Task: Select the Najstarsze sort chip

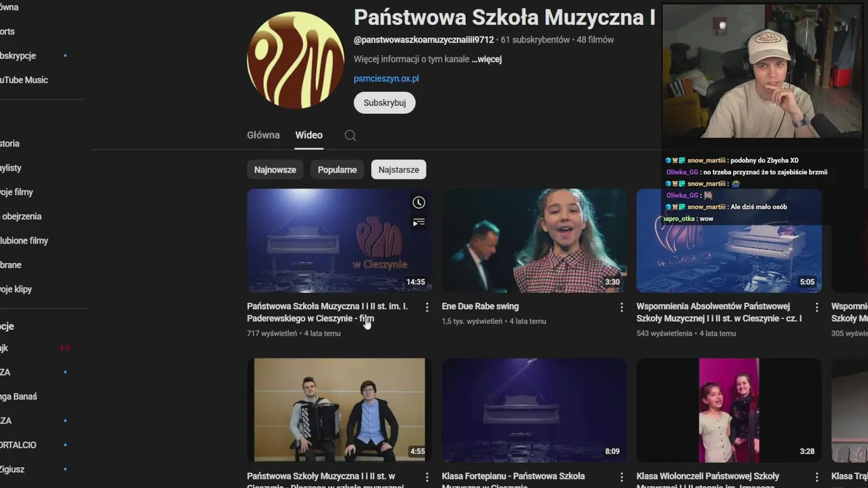Action: (399, 169)
